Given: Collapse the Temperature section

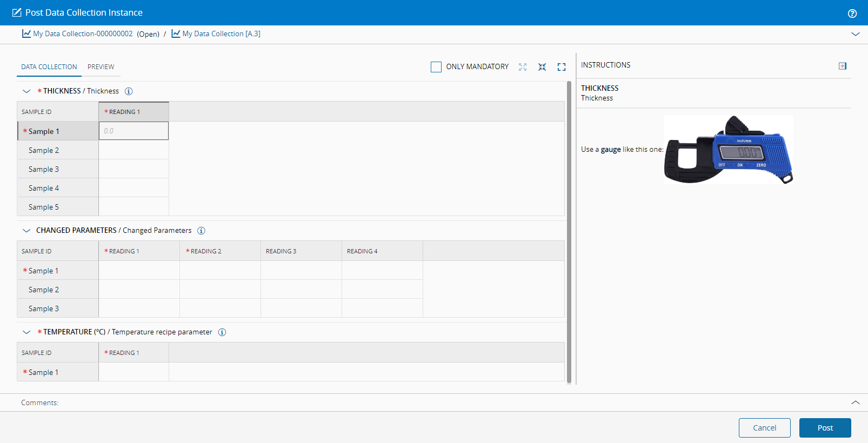Looking at the screenshot, I should tap(26, 332).
